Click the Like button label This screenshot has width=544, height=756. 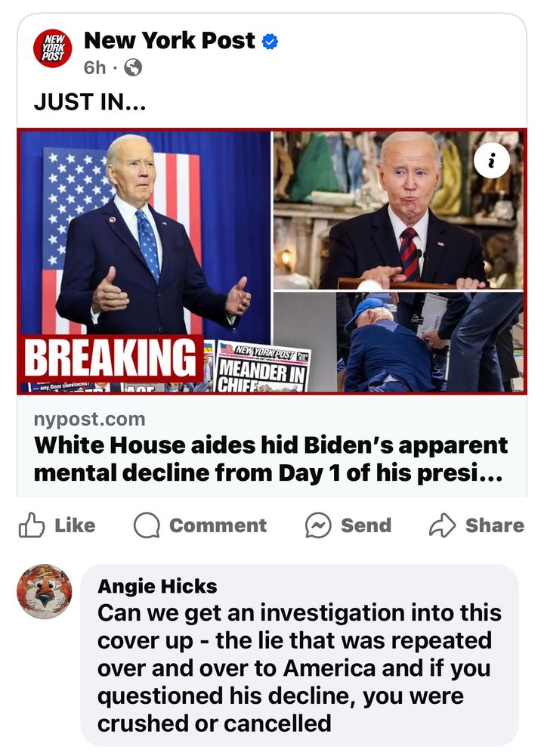(x=75, y=525)
